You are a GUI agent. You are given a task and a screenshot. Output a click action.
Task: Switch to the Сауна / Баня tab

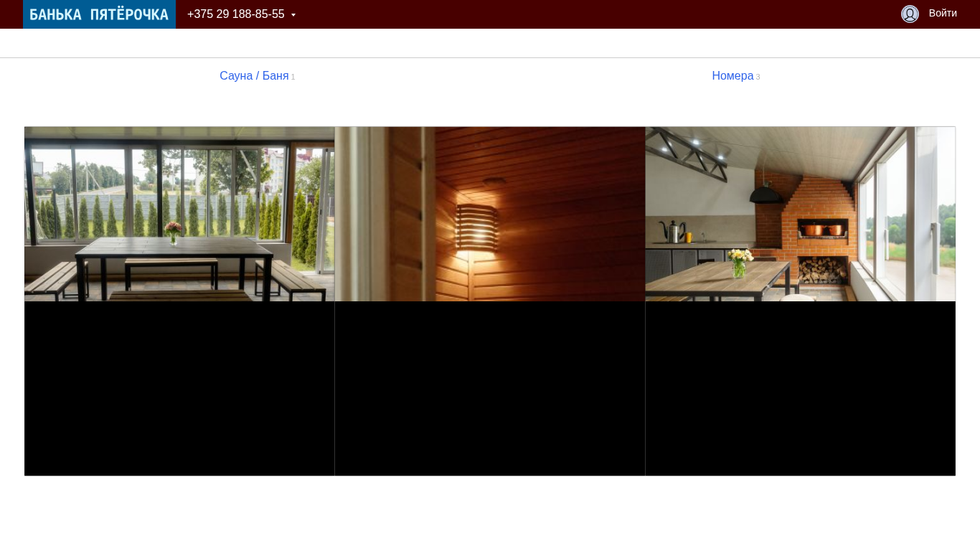(254, 76)
